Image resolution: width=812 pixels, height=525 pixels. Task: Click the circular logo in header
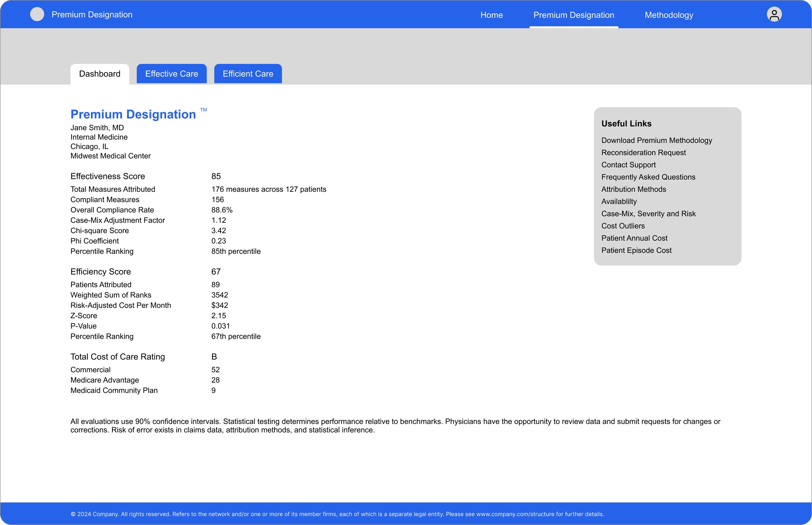point(37,14)
